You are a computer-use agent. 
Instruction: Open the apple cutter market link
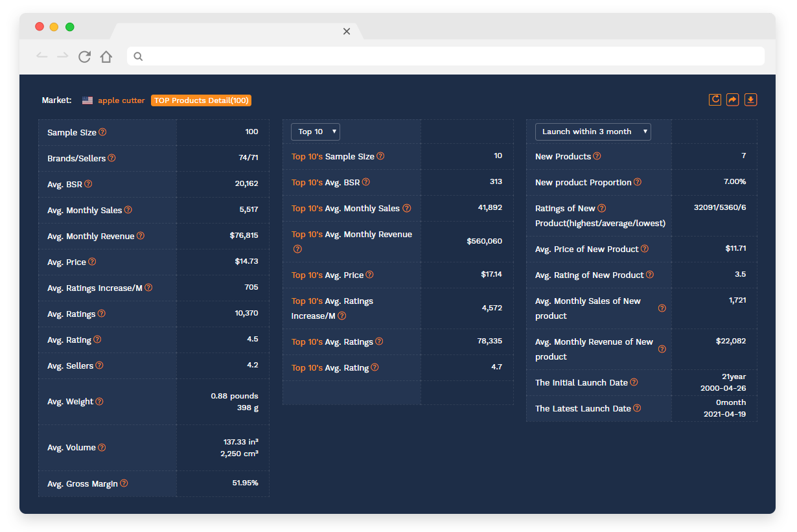point(121,100)
